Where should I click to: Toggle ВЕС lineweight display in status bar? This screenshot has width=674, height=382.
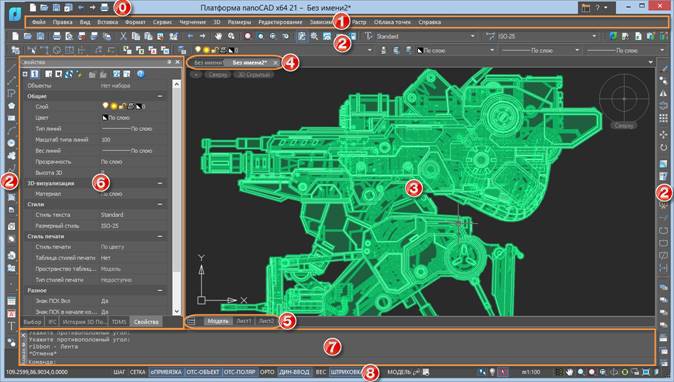[321, 372]
